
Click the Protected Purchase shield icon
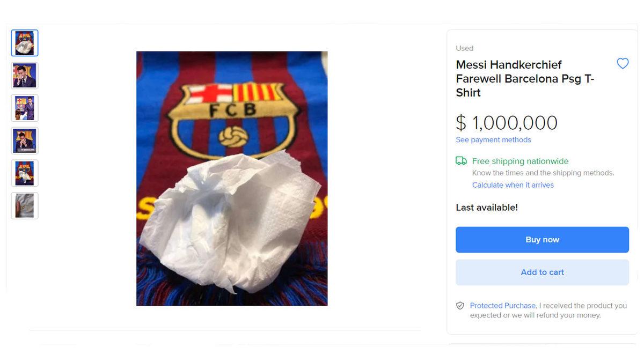click(x=460, y=305)
